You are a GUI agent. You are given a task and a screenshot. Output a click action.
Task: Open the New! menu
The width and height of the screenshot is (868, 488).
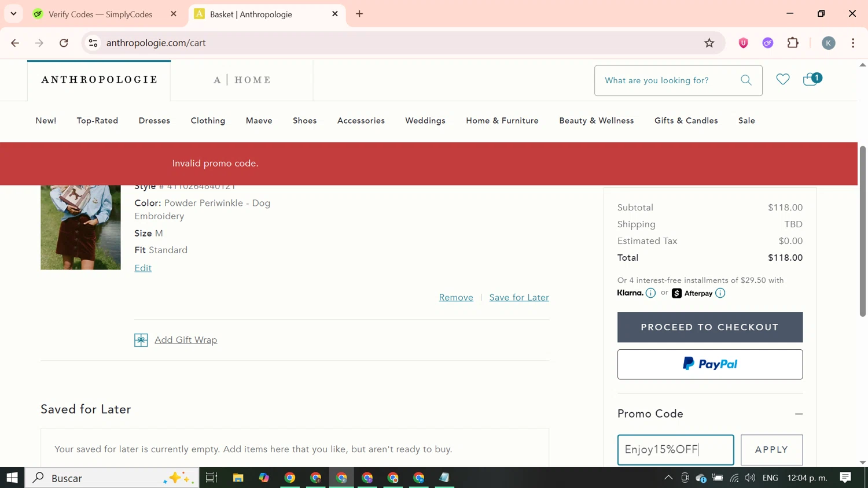pos(46,121)
